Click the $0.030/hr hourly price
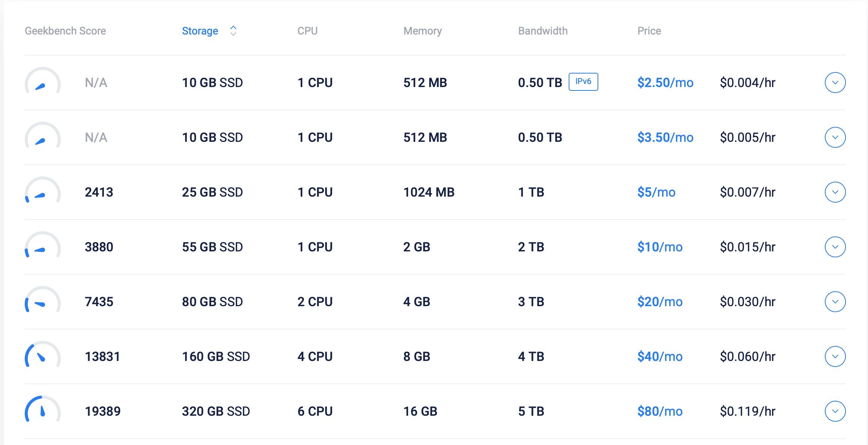The image size is (868, 445). click(x=748, y=302)
